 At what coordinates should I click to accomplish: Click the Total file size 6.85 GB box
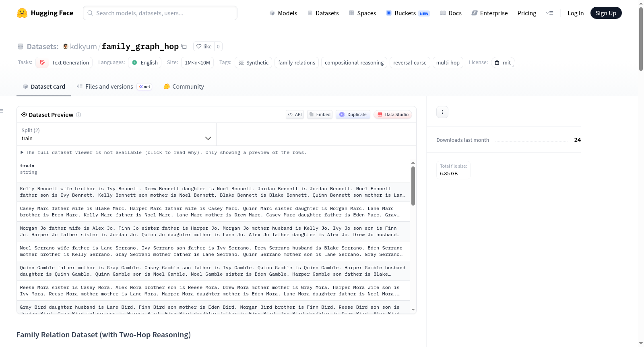(453, 170)
